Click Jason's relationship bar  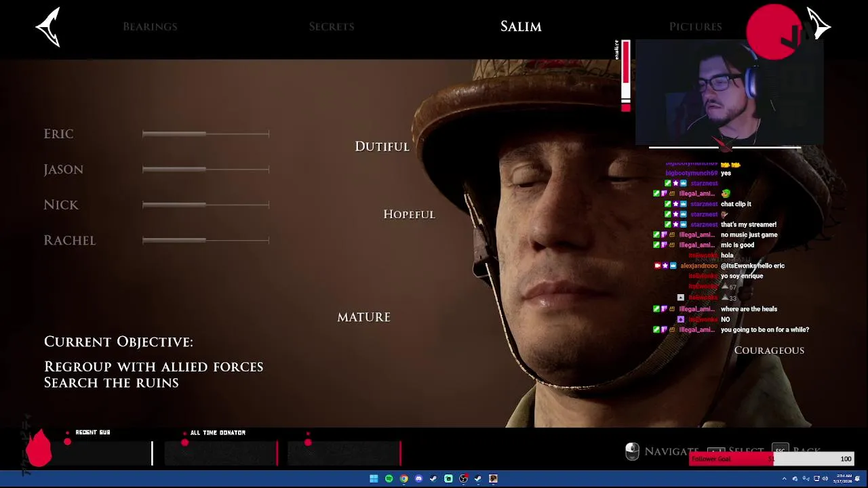[205, 169]
